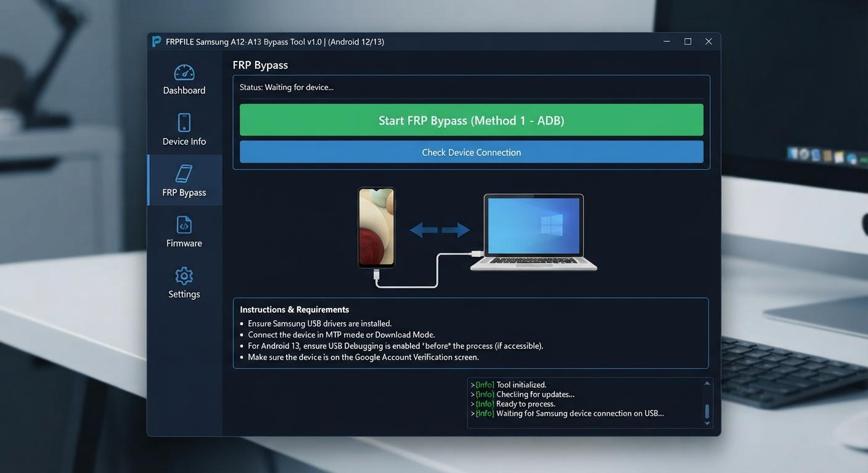Open the Firmware file icon
The image size is (868, 473).
coord(184,225)
